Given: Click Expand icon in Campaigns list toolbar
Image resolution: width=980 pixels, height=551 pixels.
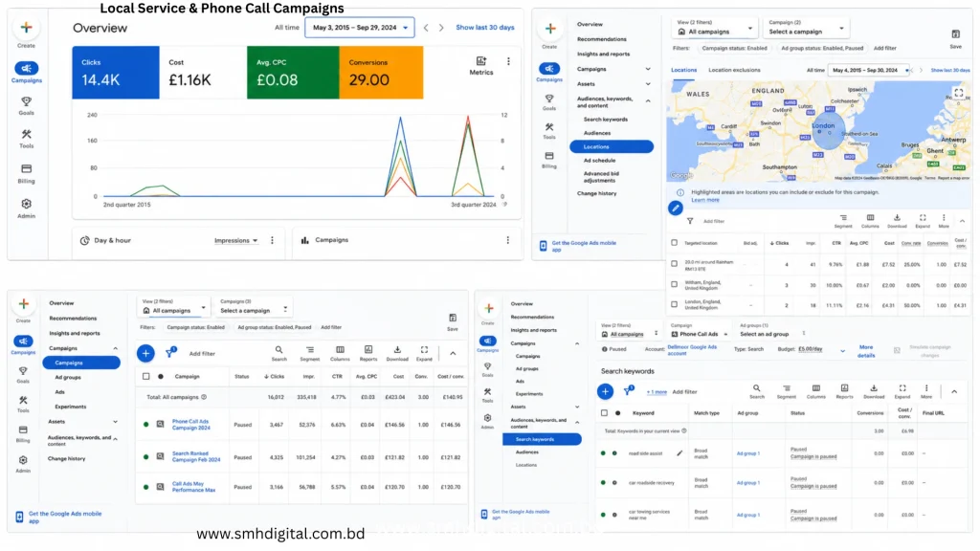Looking at the screenshot, I should tap(424, 350).
